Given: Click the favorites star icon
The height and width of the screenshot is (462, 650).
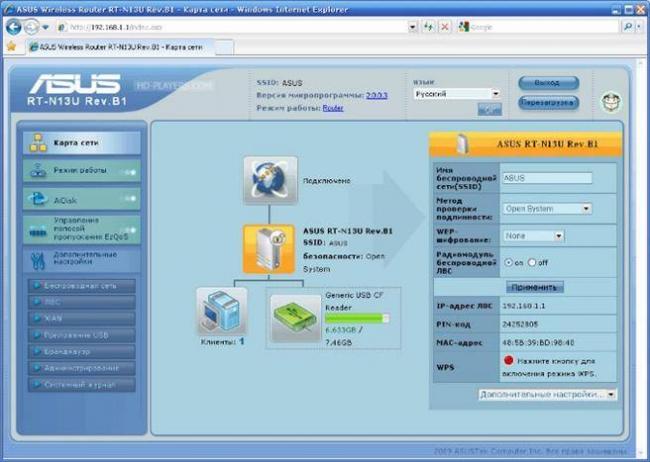Looking at the screenshot, I should click(x=11, y=46).
